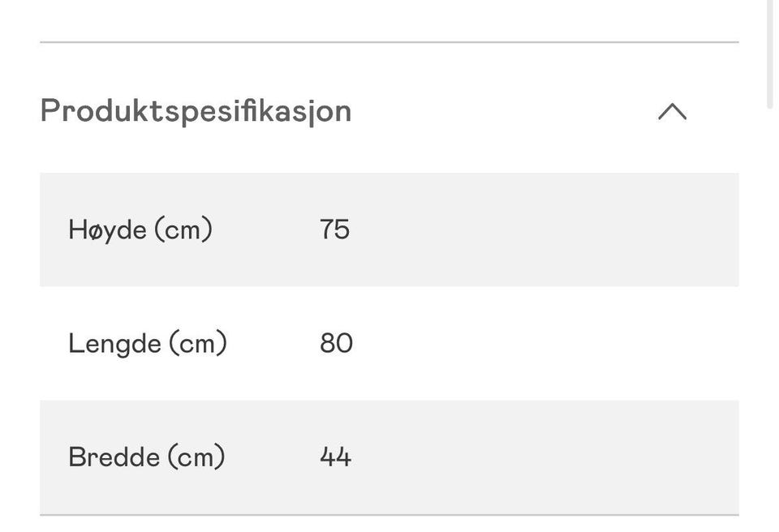Click the length value 80
779x532 pixels.
(x=336, y=343)
